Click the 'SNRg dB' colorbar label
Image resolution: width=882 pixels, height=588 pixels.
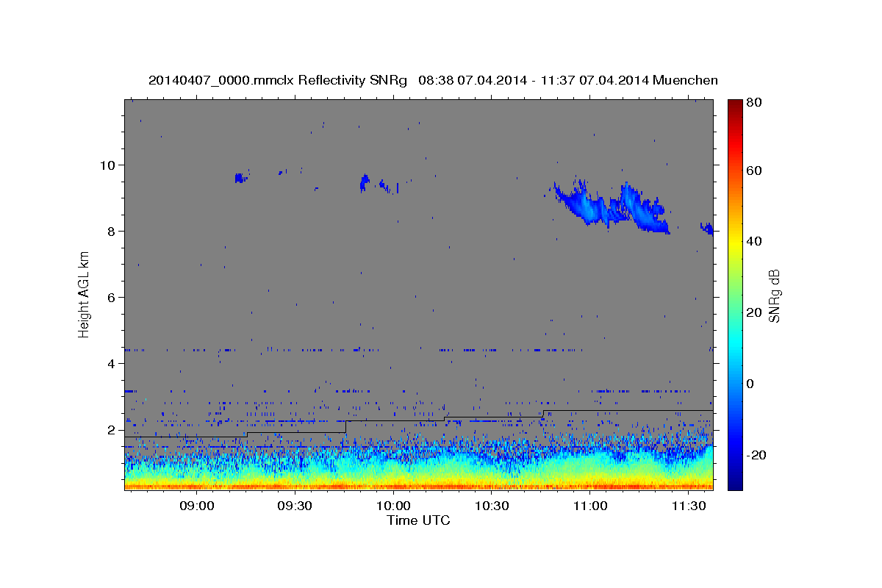[x=774, y=295]
